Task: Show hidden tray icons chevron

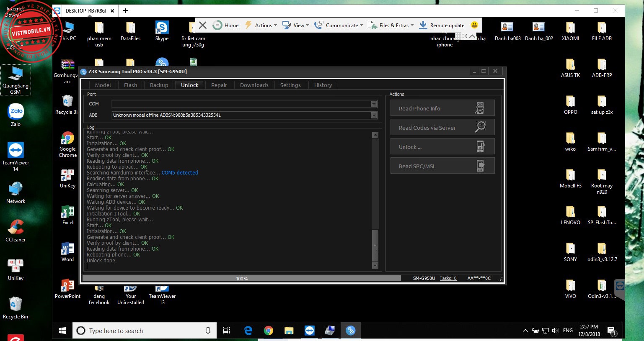Action: coord(525,331)
